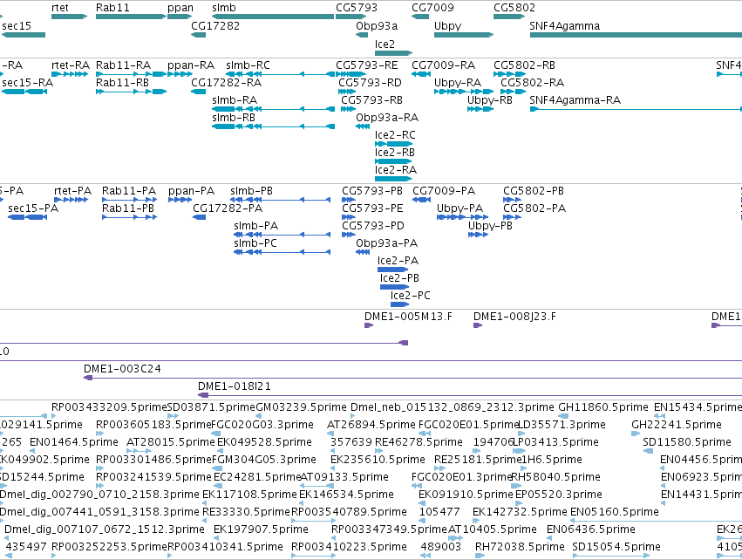Select transcript slmb-RA
This screenshot has width=742, height=560.
tap(274, 109)
